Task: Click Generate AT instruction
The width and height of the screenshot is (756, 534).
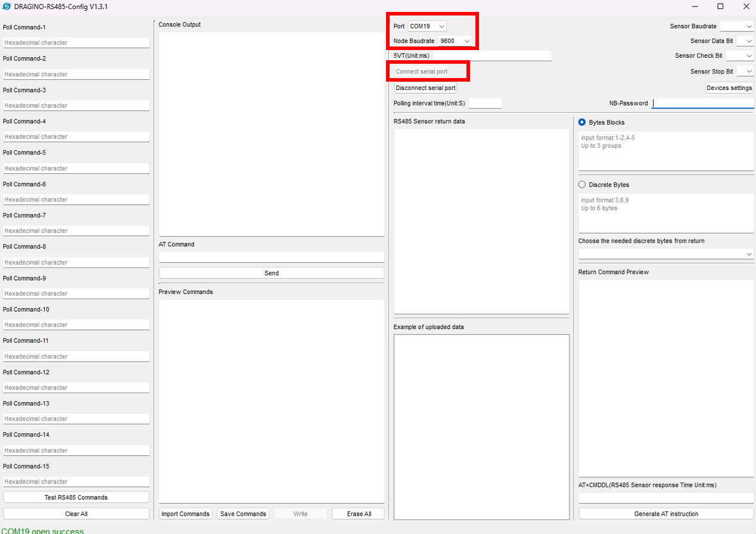Action: [665, 513]
